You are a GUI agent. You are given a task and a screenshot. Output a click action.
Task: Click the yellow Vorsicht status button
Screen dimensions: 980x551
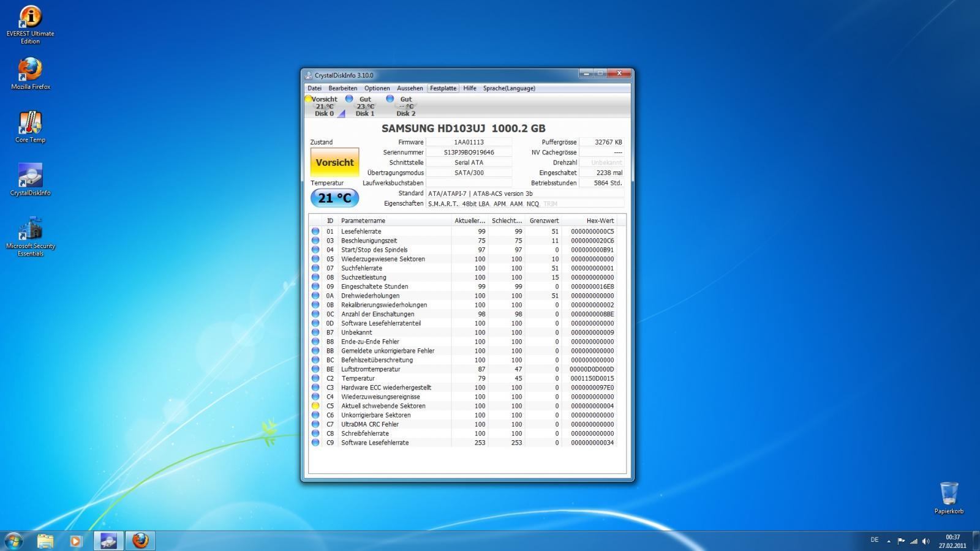334,162
